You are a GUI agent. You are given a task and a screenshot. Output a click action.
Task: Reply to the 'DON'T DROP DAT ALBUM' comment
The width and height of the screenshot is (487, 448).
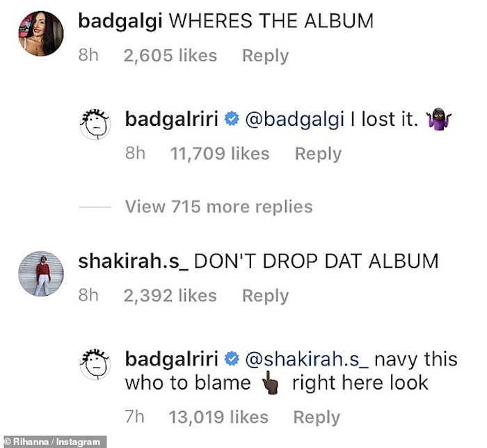click(x=266, y=296)
